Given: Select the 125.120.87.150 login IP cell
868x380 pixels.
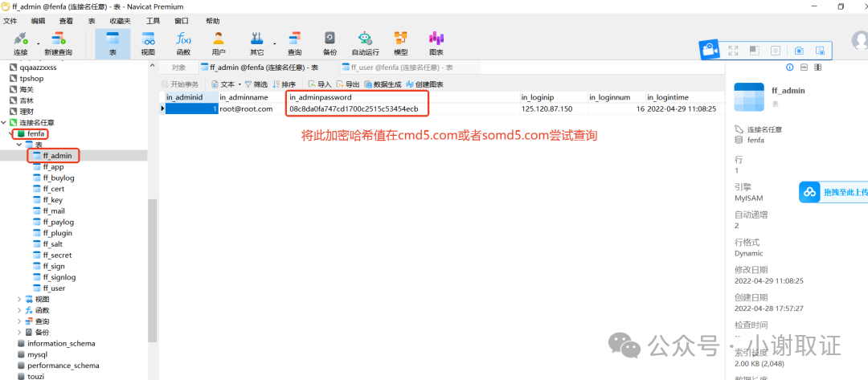Looking at the screenshot, I should (x=553, y=109).
